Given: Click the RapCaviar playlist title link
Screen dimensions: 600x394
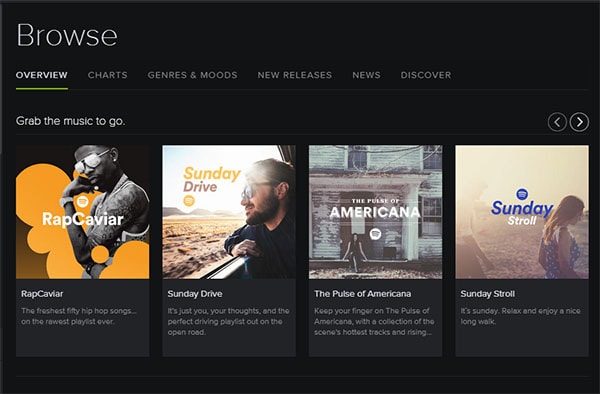Looking at the screenshot, I should pyautogui.click(x=42, y=294).
